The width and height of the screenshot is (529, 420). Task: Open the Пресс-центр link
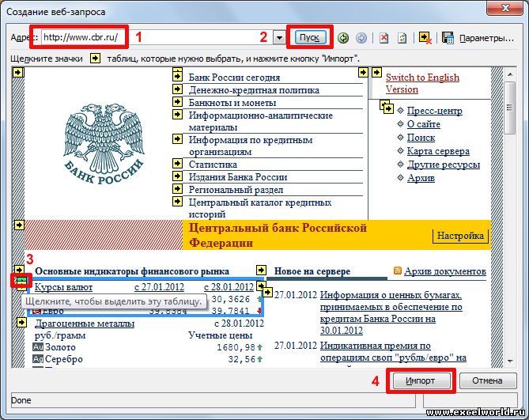click(435, 111)
